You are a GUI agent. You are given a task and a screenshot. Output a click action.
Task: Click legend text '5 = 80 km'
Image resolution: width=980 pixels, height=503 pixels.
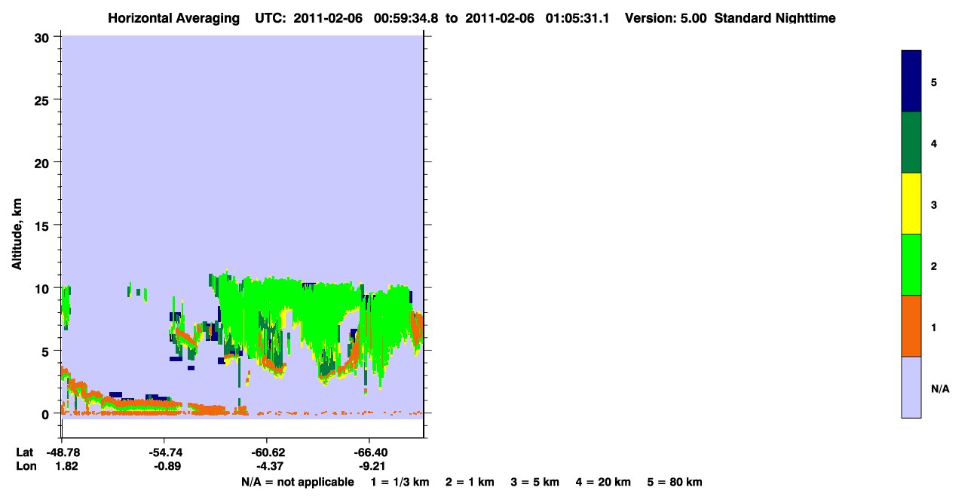(675, 482)
